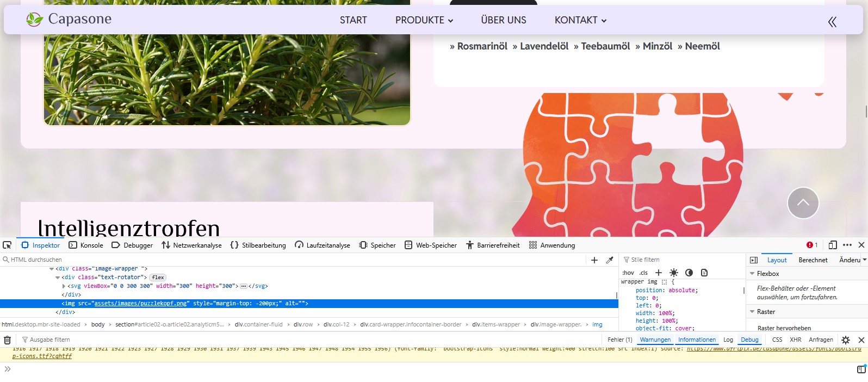Select the Layout sidebar tab

click(777, 260)
